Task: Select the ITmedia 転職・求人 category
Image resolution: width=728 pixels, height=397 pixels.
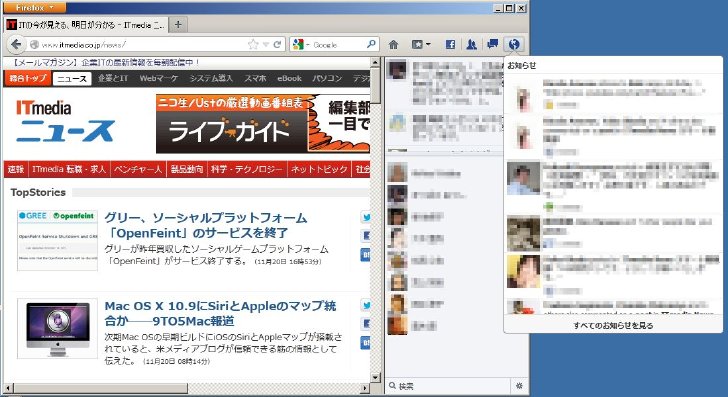Action: 69,169
